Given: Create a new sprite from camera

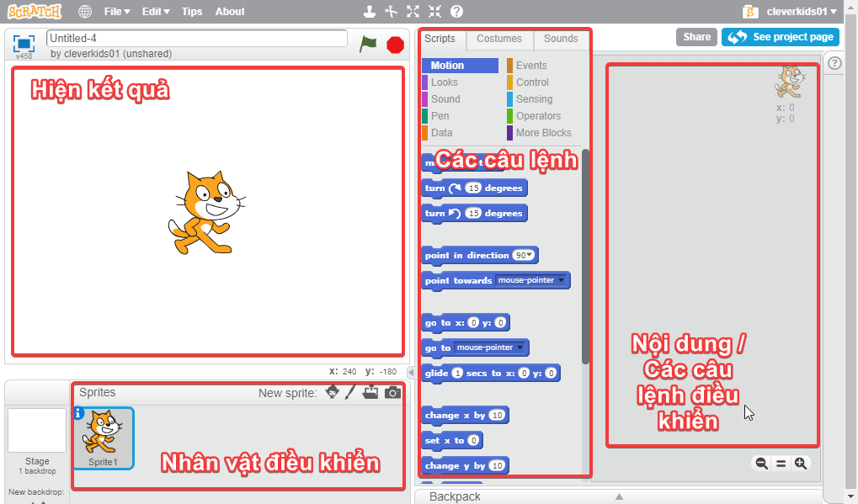Looking at the screenshot, I should pos(392,392).
